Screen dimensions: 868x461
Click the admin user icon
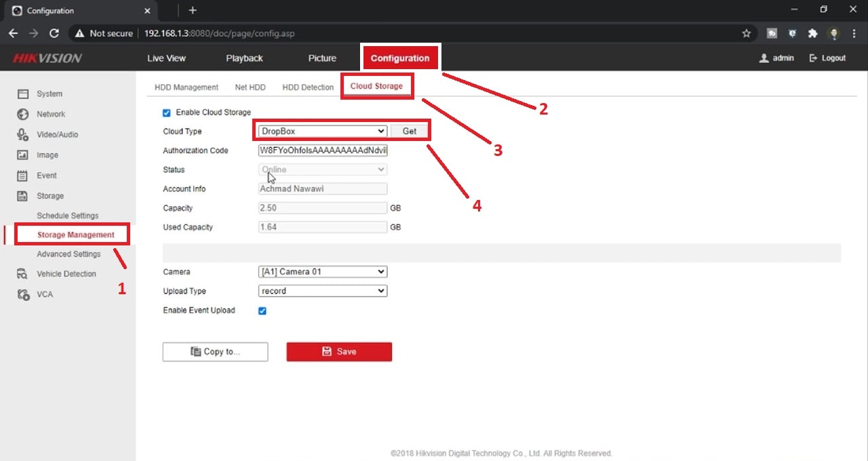pos(764,58)
